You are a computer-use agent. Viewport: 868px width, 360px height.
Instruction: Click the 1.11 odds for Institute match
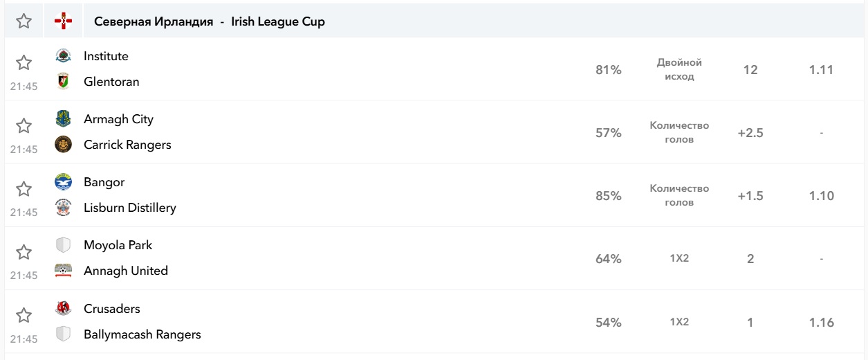[x=821, y=70]
